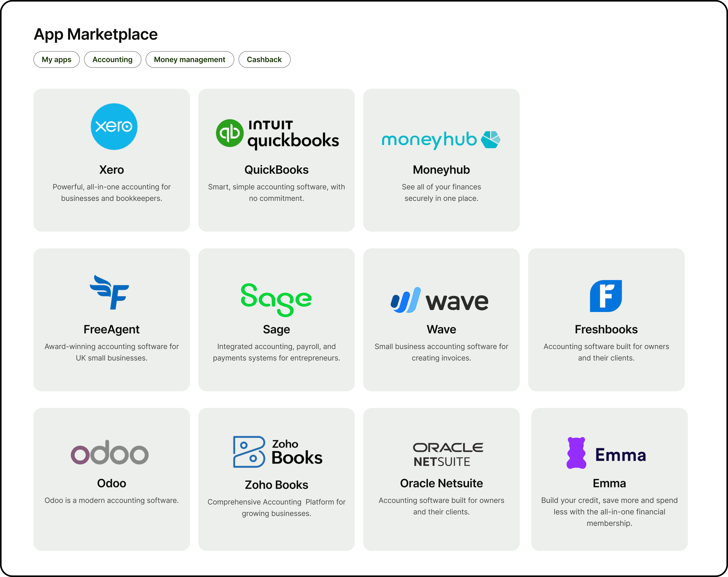The height and width of the screenshot is (577, 728).
Task: Select the Moneyhub logo
Action: click(441, 139)
